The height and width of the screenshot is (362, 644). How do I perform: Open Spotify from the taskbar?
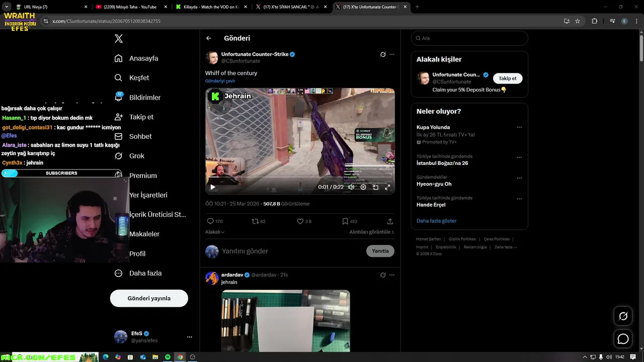point(168,357)
